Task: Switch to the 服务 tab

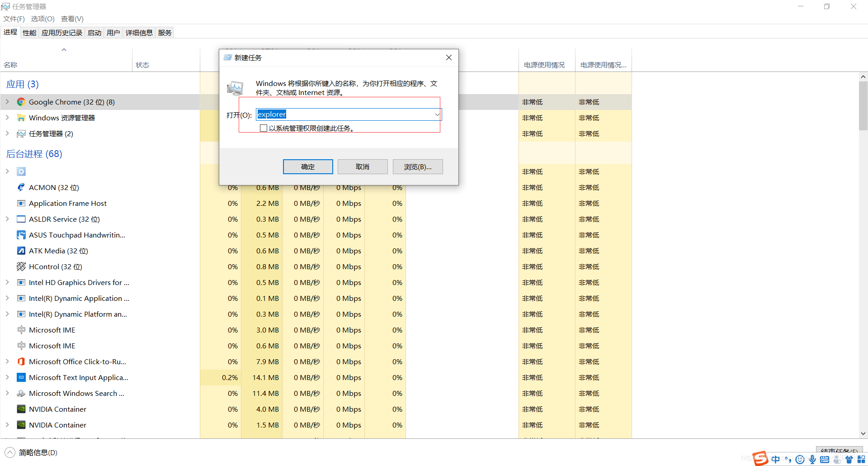Action: pos(165,33)
